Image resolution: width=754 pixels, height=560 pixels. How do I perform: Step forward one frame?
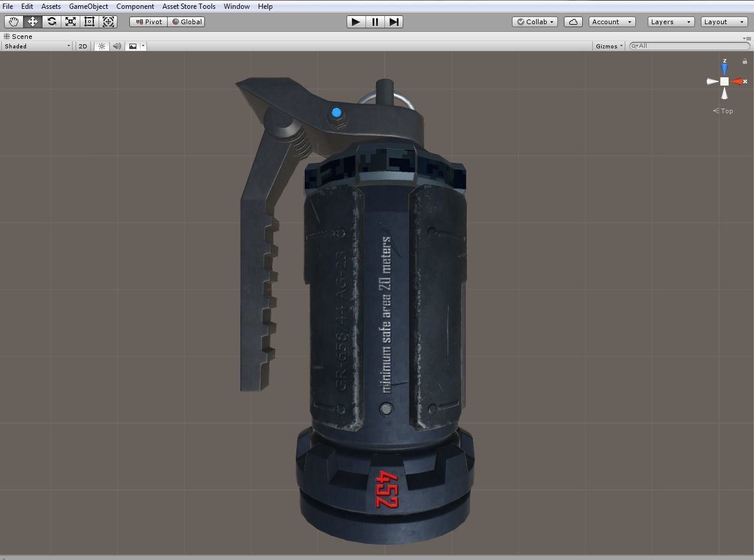pos(394,22)
